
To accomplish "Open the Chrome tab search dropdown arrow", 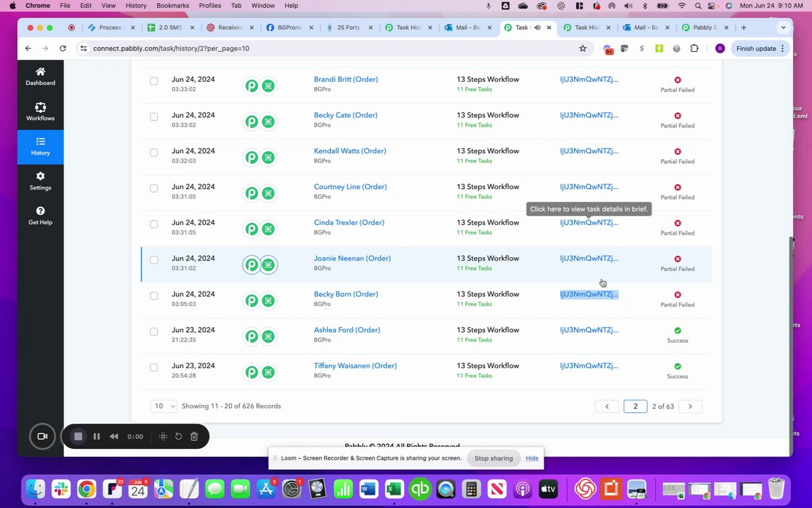I will click(783, 27).
